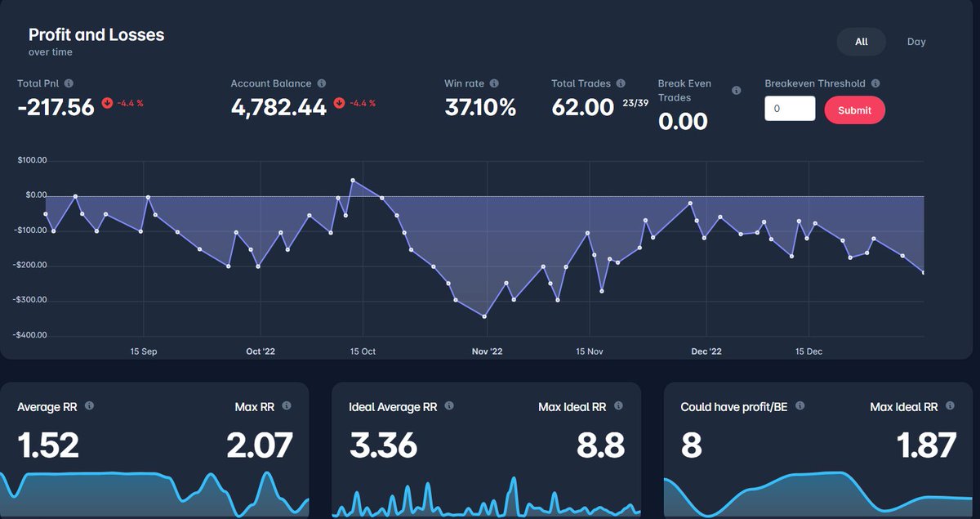980x519 pixels.
Task: Click the Nov '22 x-axis label
Action: [488, 351]
